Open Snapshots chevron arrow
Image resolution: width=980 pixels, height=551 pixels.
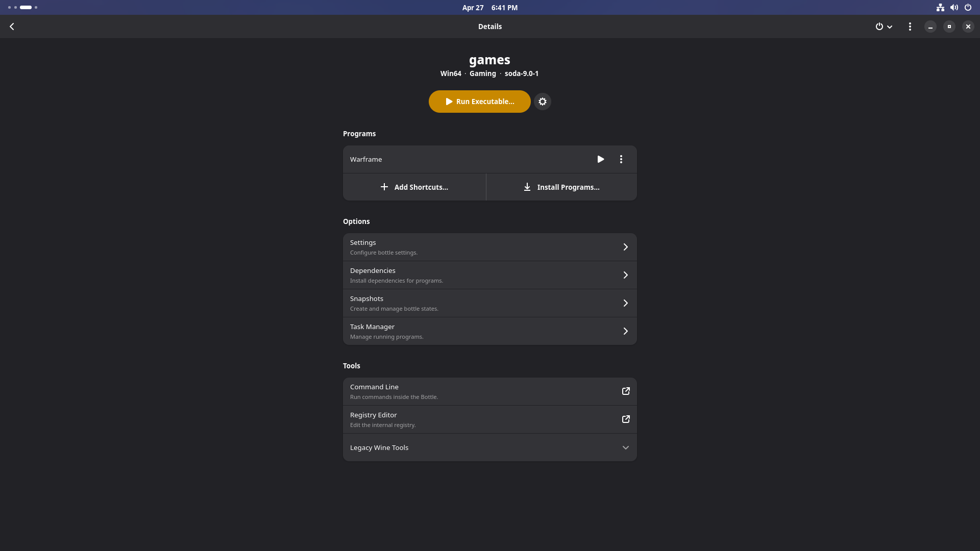pyautogui.click(x=625, y=303)
